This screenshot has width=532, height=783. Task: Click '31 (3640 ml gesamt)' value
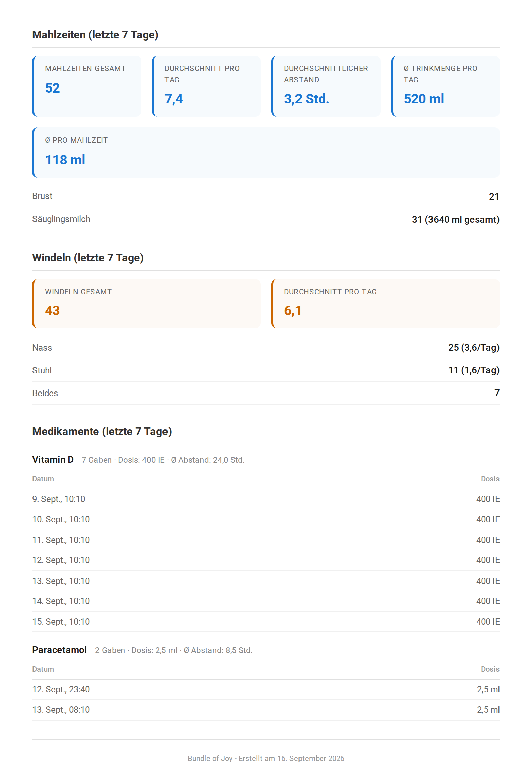[456, 219]
